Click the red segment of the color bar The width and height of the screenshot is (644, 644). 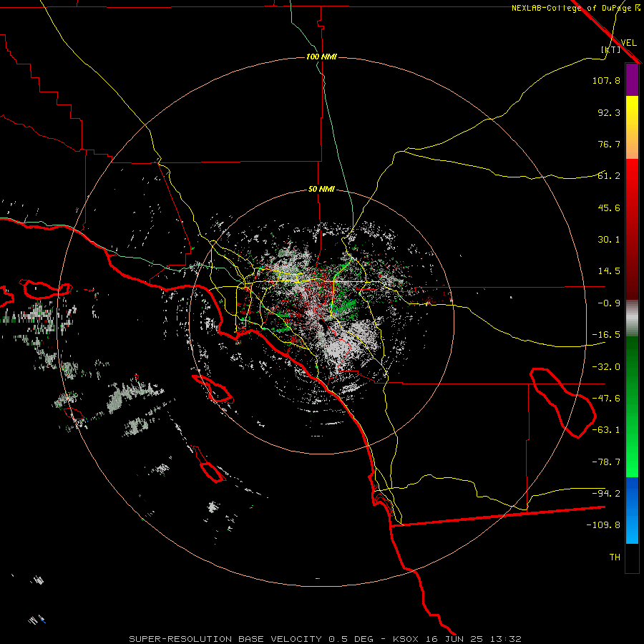coord(632,229)
